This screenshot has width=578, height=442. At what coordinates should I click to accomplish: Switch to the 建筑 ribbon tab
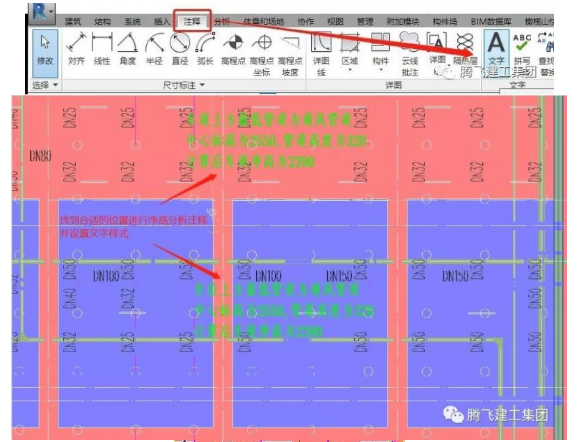click(x=73, y=22)
